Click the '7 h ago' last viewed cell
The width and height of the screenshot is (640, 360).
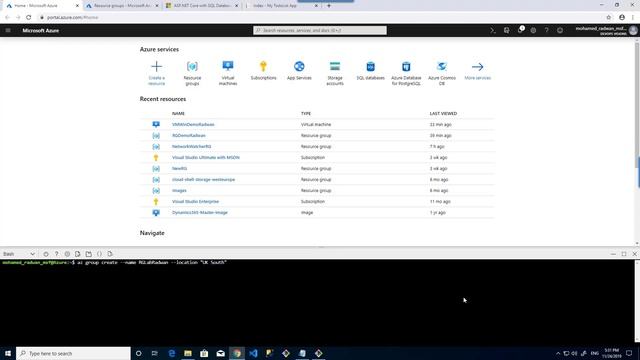(x=437, y=147)
